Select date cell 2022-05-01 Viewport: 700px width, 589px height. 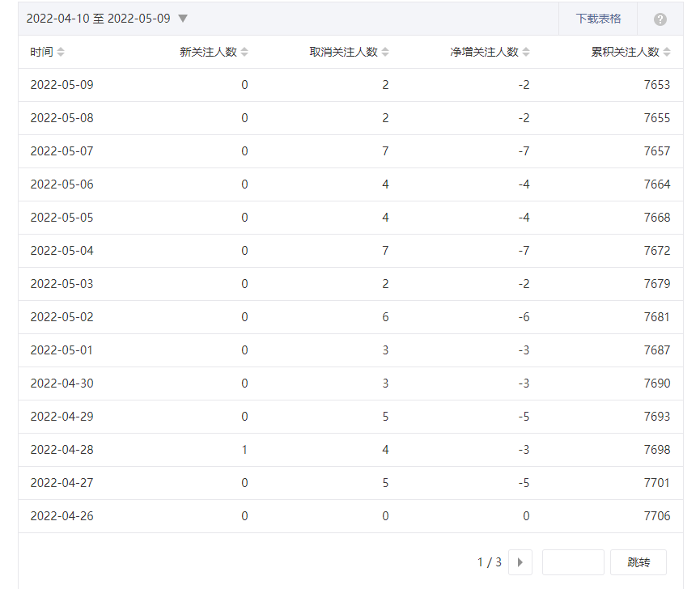pos(62,350)
